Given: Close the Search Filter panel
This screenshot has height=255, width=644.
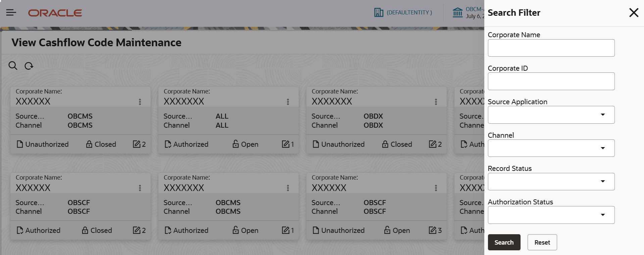Looking at the screenshot, I should coord(634,13).
